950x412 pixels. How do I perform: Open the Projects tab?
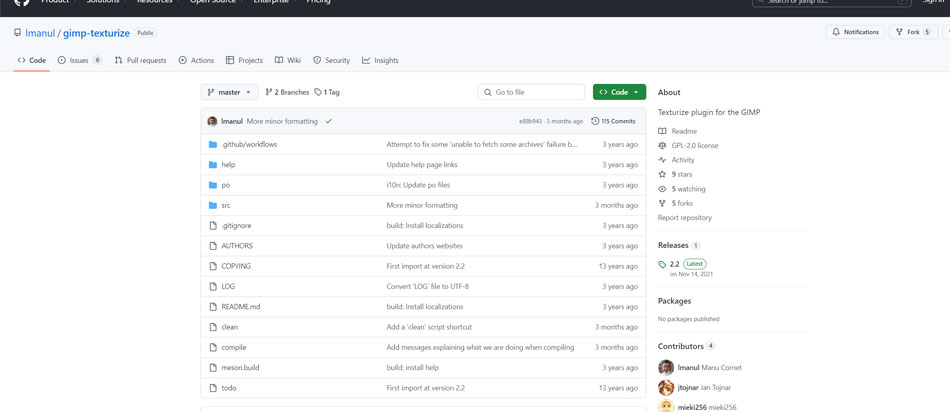tap(244, 61)
